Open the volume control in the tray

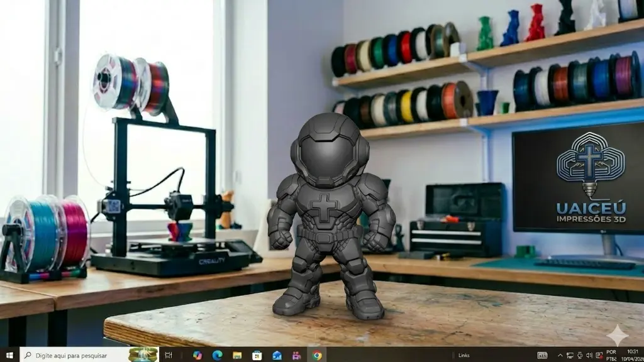click(589, 356)
